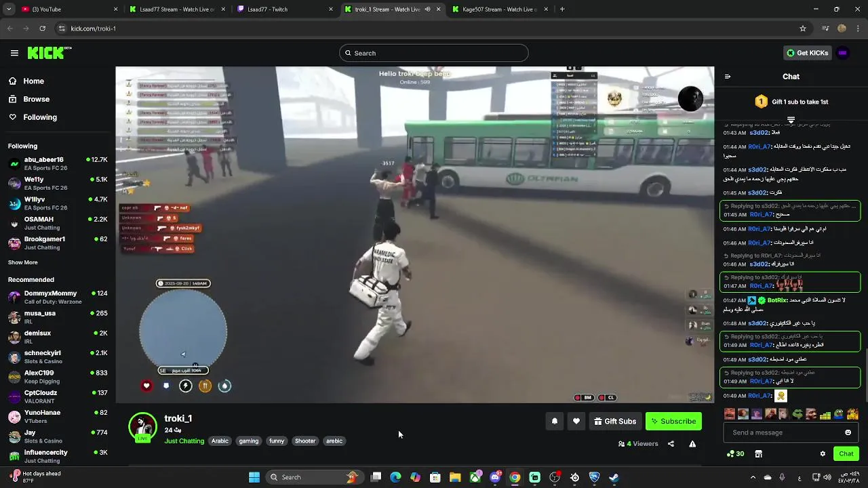
Task: Click Gift 1 sub leaderboard banner
Action: 791,102
